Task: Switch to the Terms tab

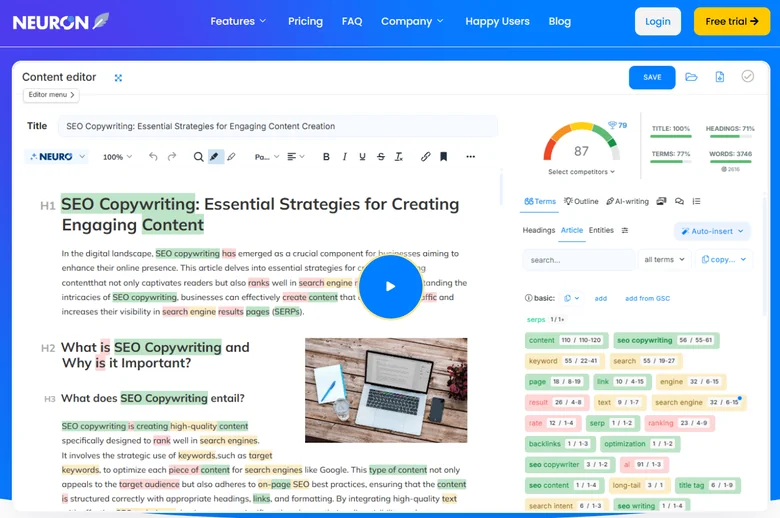Action: pos(540,202)
